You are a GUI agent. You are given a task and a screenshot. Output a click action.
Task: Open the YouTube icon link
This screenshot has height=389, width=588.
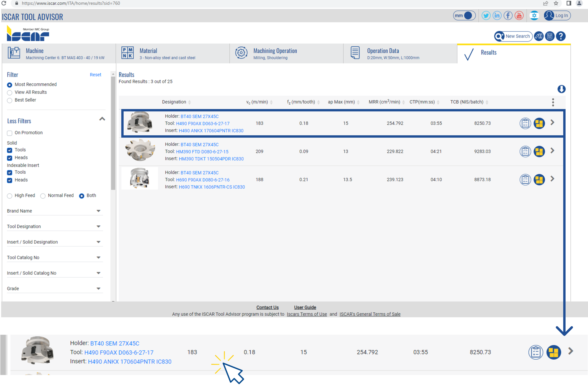519,16
